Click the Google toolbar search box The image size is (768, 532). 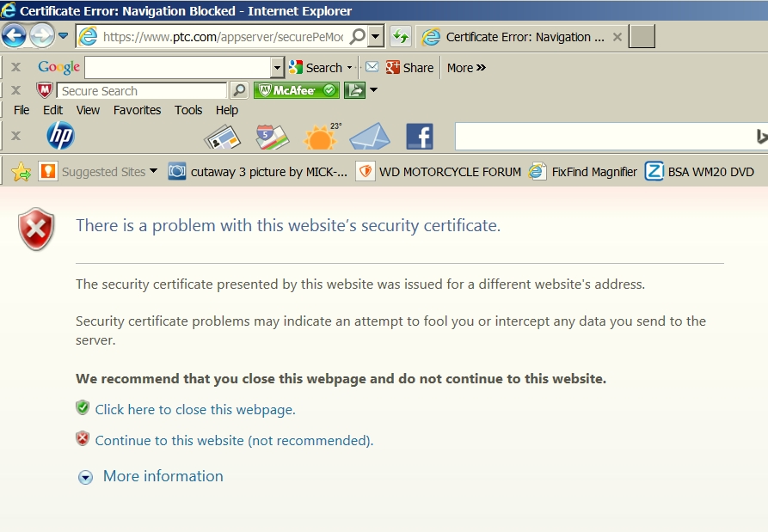[x=178, y=68]
